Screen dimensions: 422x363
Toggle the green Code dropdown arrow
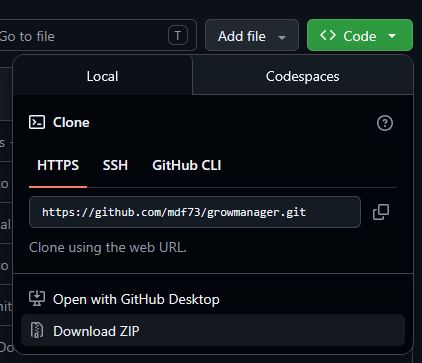point(392,36)
